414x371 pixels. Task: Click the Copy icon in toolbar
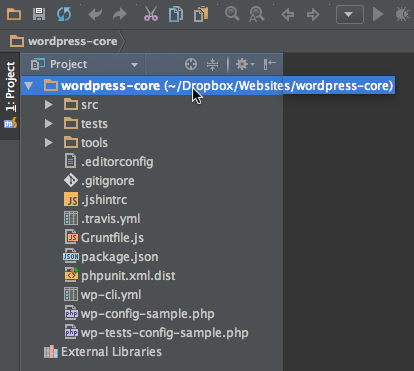[176, 15]
